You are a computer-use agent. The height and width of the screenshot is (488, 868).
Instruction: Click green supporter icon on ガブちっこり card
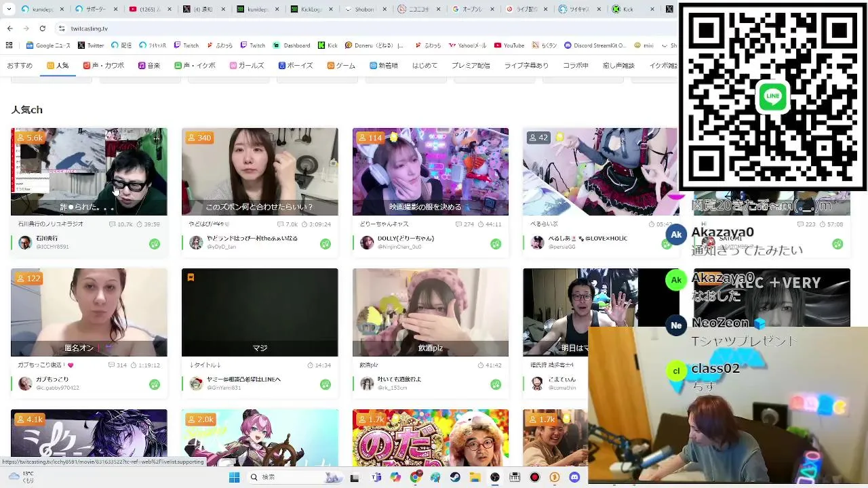tap(155, 384)
